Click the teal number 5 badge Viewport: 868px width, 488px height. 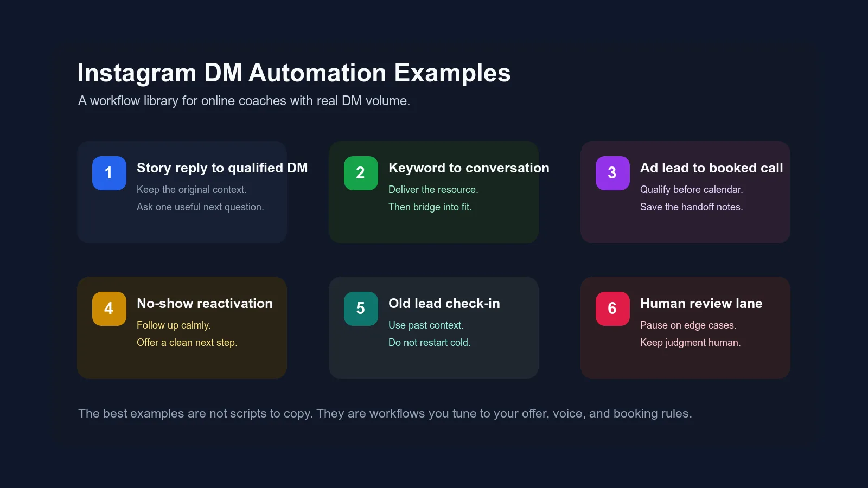tap(361, 309)
